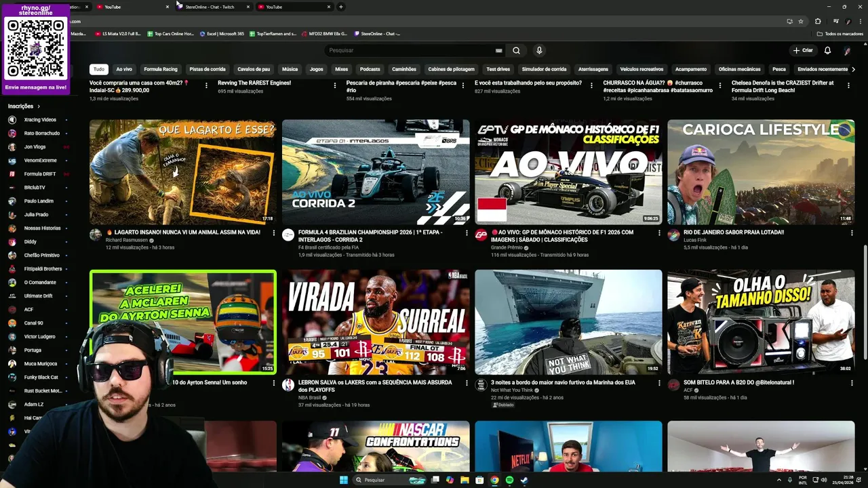Image resolution: width=868 pixels, height=488 pixels.
Task: Click the Criar button
Action: coord(803,50)
